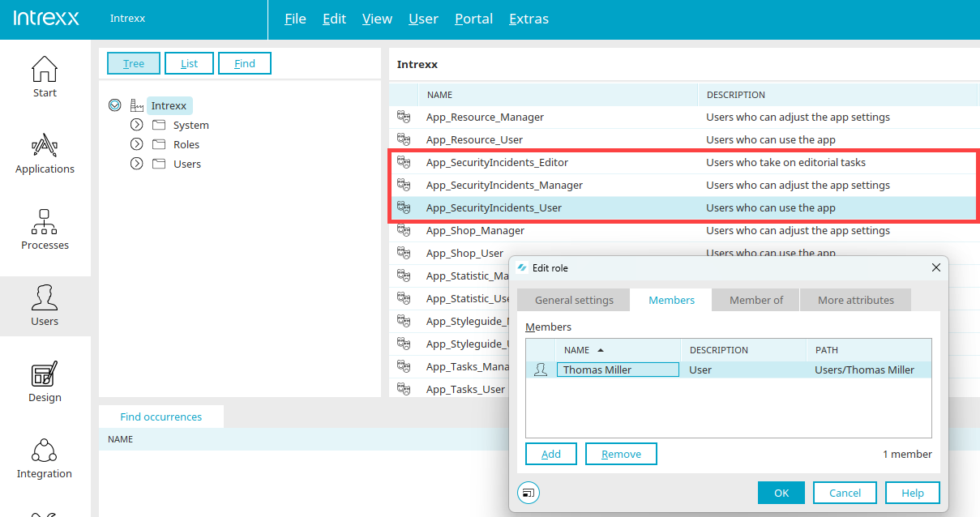Expand the Users folder in tree

click(x=137, y=164)
